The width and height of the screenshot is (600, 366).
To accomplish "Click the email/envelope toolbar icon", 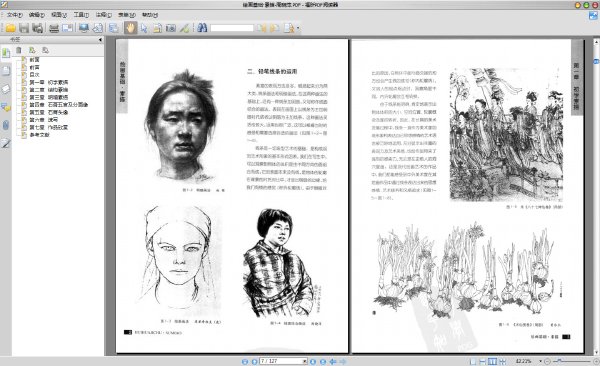I will point(67,28).
